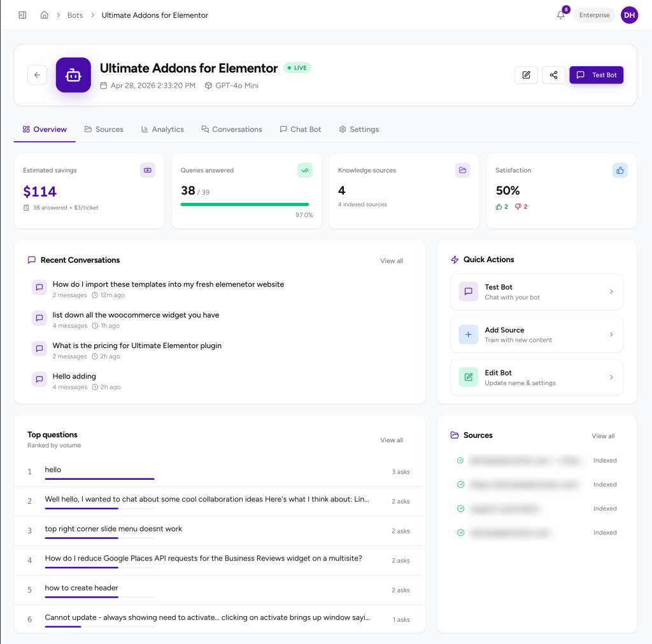Click the Quick Actions lightning icon
Image resolution: width=652 pixels, height=644 pixels.
(455, 260)
